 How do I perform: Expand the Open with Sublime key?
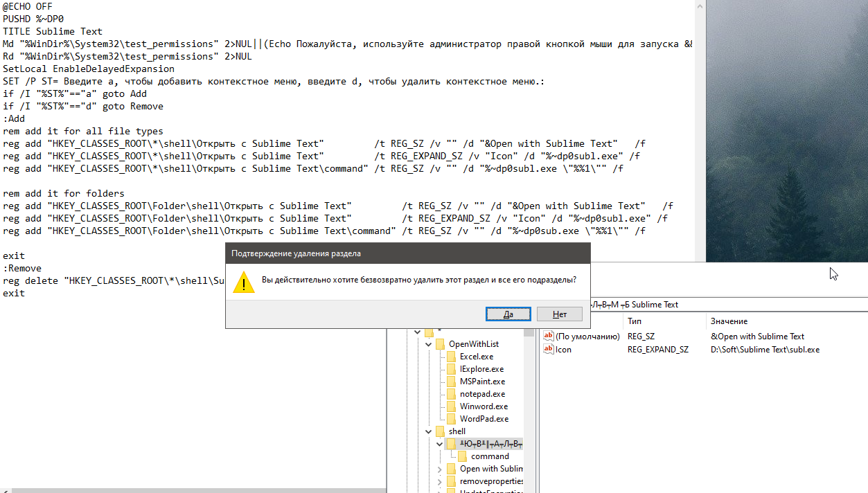440,469
